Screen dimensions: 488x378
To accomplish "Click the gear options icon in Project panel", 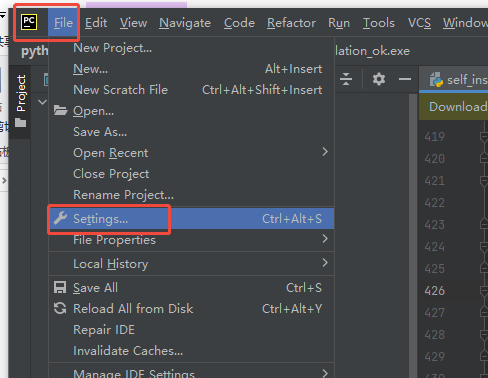I will click(x=379, y=79).
